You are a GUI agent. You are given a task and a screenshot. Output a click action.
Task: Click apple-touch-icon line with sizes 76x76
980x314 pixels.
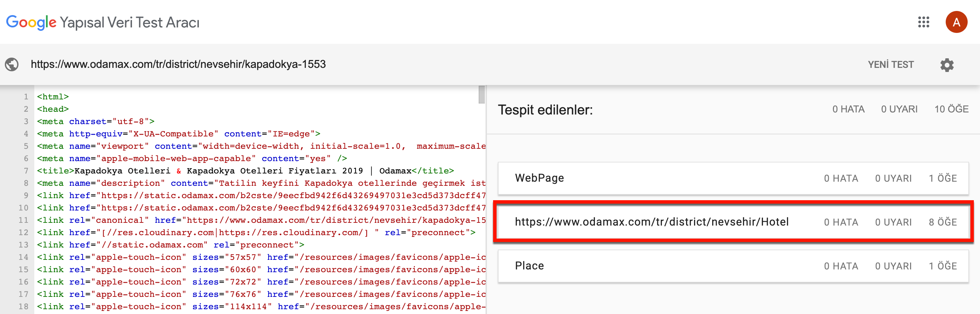pyautogui.click(x=261, y=294)
